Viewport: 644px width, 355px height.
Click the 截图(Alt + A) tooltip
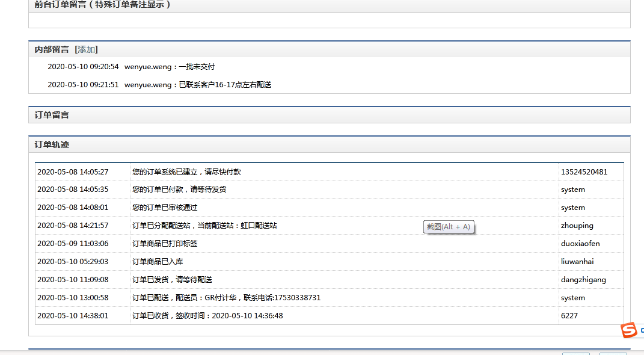coord(448,227)
